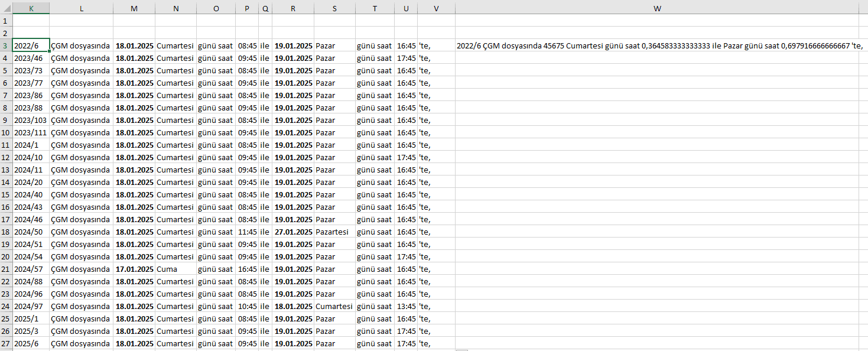The image size is (868, 351).
Task: Select the 2024/50 file number cell
Action: click(28, 232)
